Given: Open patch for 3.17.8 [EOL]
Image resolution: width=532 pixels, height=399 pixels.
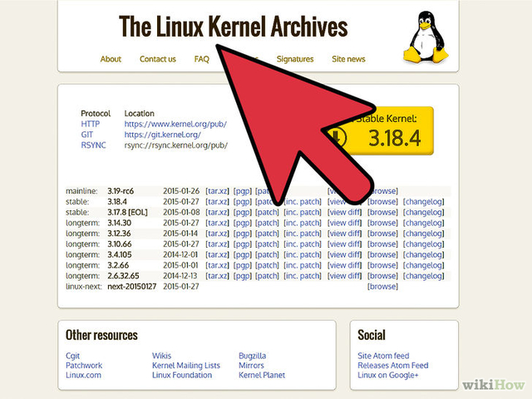Looking at the screenshot, I should click(x=267, y=212).
